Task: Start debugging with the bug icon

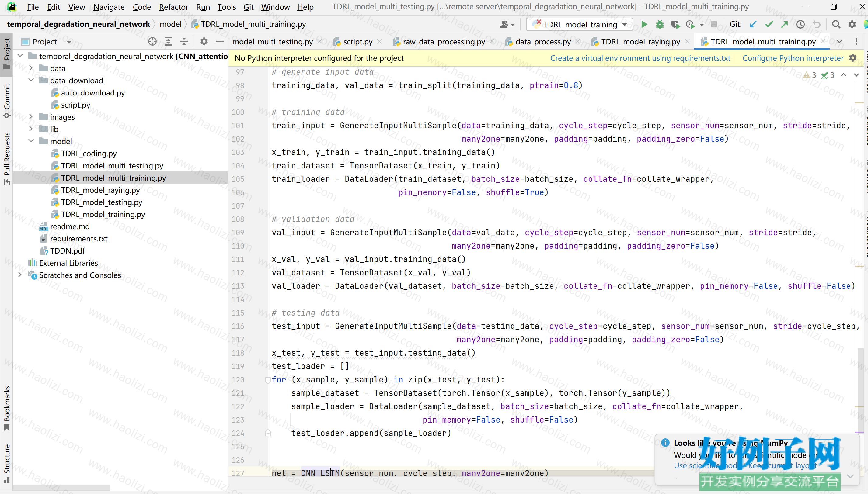Action: tap(660, 24)
